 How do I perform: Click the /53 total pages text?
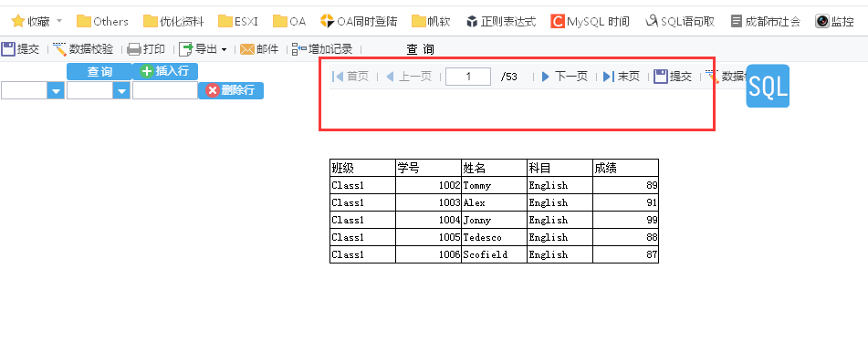tap(508, 77)
